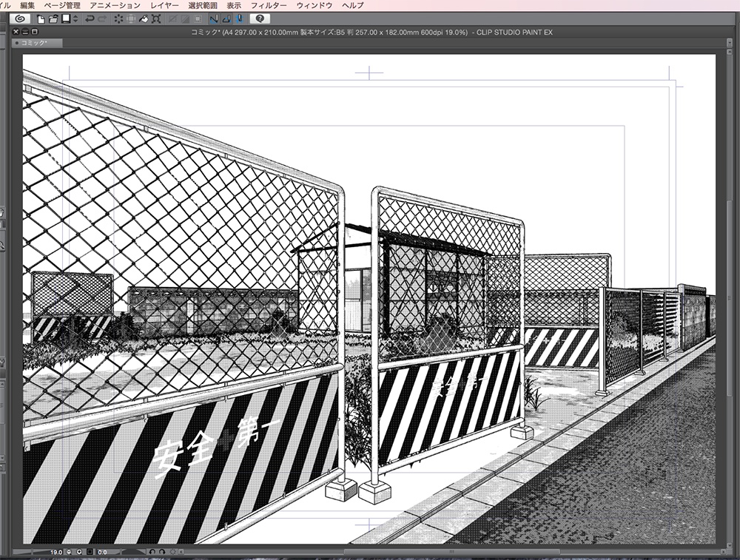Save the current document
The width and height of the screenshot is (740, 560).
[x=66, y=19]
